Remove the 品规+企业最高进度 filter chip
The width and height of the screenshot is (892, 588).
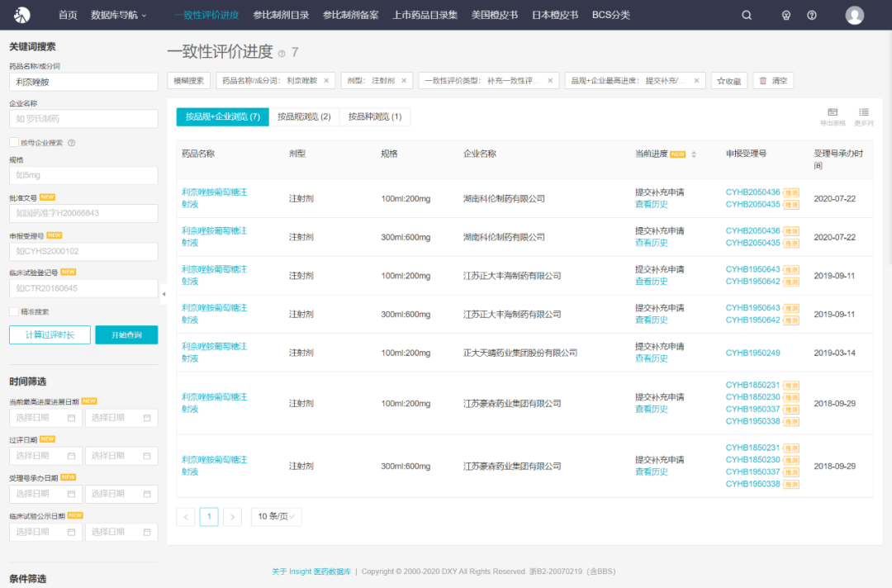696,81
